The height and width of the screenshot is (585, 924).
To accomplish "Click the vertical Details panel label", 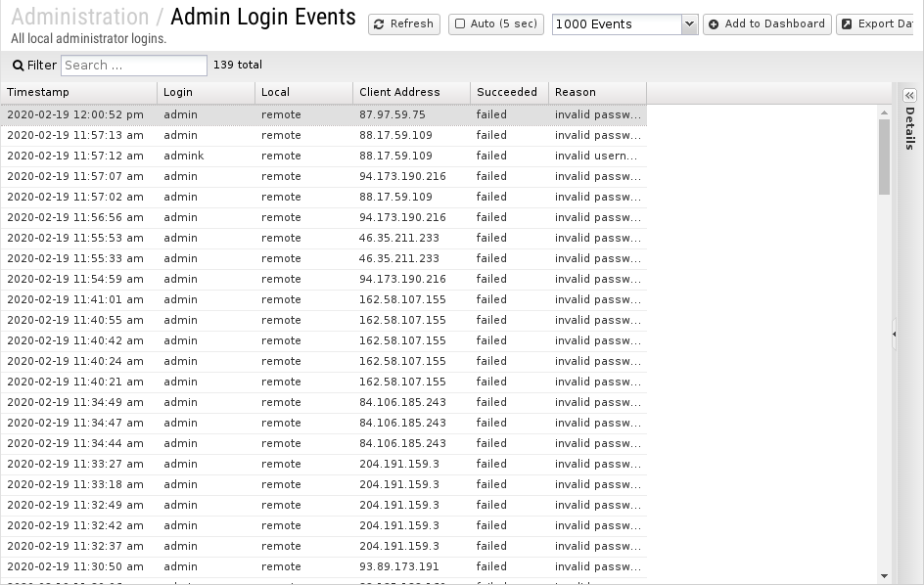I will tap(910, 128).
